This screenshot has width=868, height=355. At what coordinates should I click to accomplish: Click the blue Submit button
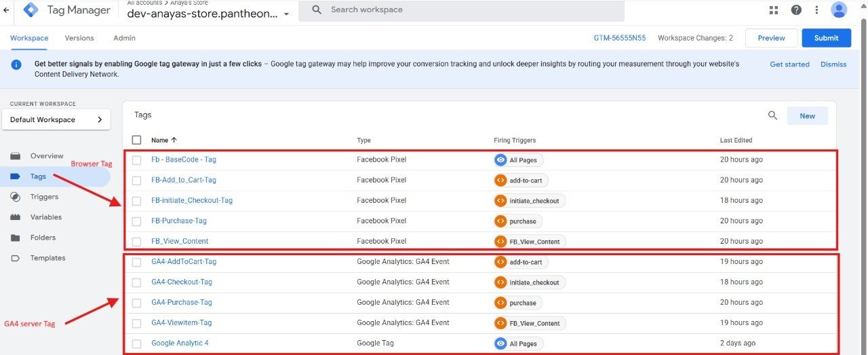point(826,38)
